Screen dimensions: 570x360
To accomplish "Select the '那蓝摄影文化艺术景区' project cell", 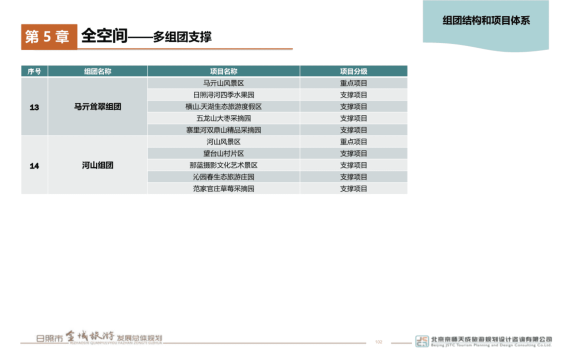I will coord(224,165).
